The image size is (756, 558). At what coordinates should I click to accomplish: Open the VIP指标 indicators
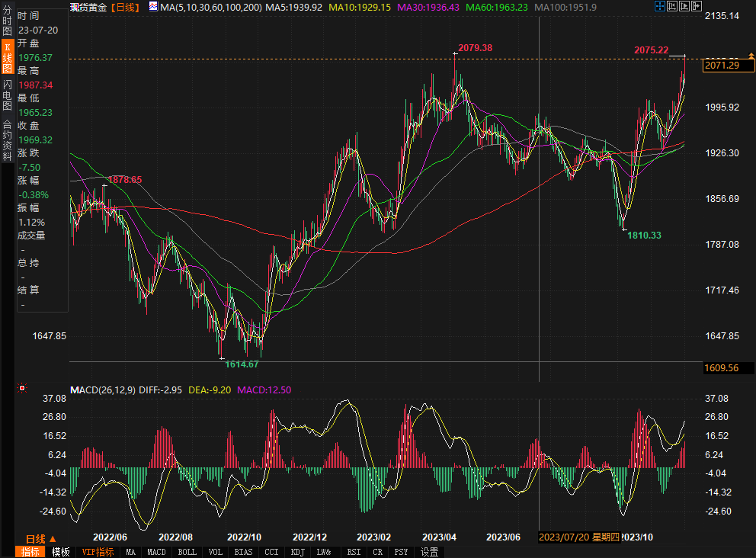coord(98,552)
